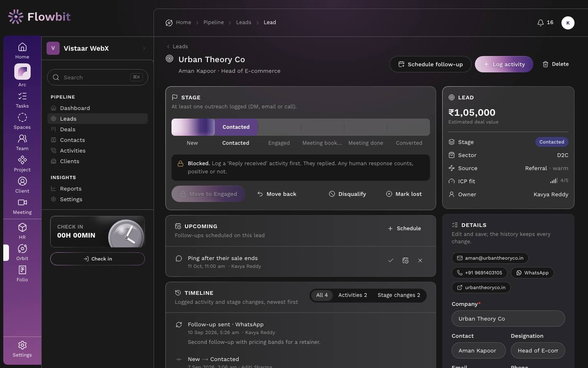Focus the sidebar Search field
Screen dimensions: 588x368
pos(98,77)
